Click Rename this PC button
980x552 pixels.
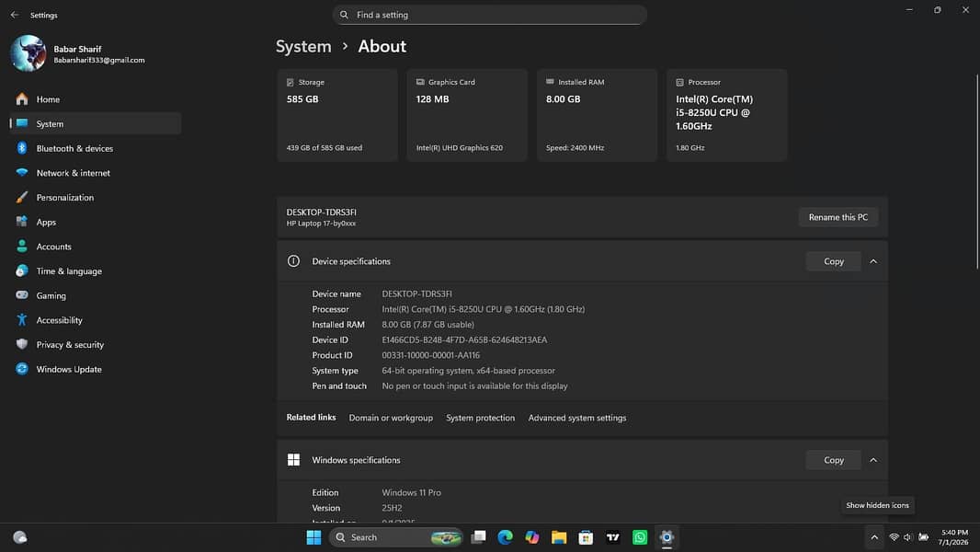click(x=838, y=217)
